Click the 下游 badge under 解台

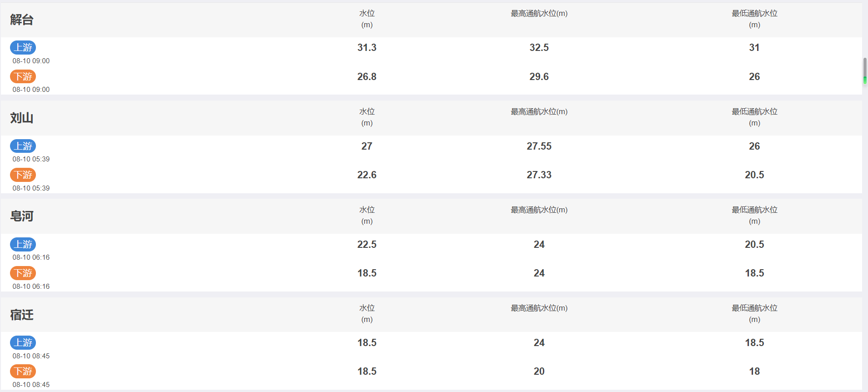pos(23,76)
